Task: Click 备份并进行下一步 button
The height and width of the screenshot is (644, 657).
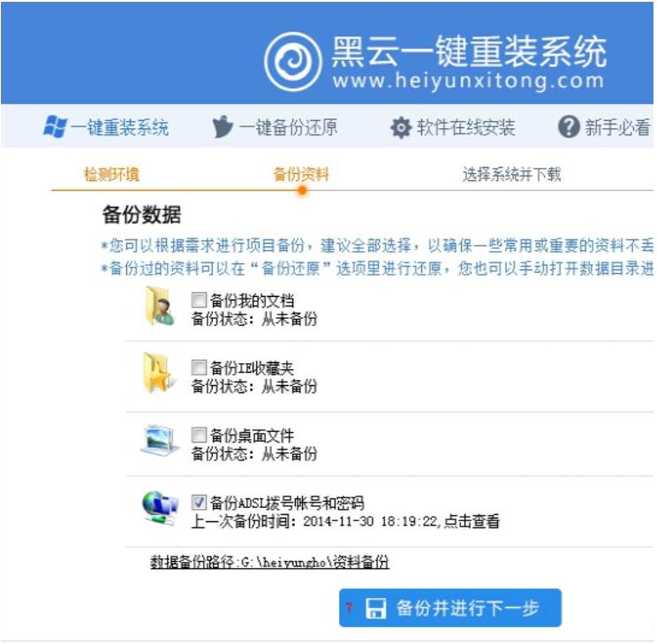Action: 450,608
